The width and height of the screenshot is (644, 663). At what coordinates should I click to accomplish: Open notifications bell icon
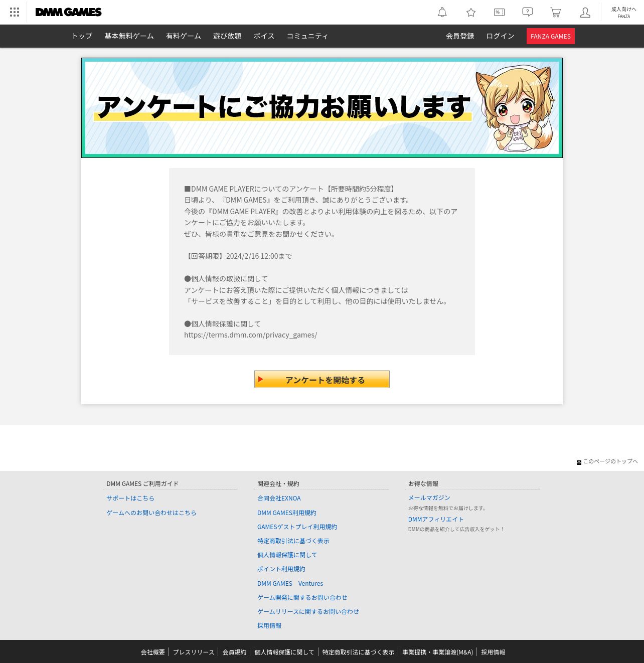click(x=442, y=12)
